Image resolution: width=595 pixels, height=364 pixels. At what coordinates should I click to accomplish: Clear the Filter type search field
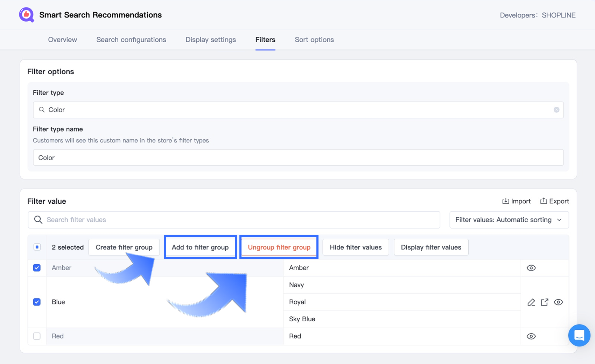coord(556,110)
